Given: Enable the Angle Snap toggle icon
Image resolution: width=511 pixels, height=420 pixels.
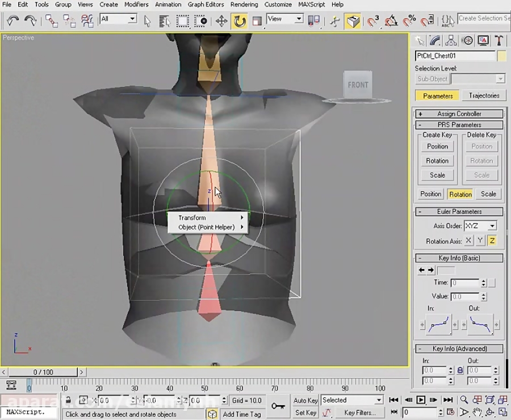Looking at the screenshot, I should (x=390, y=22).
